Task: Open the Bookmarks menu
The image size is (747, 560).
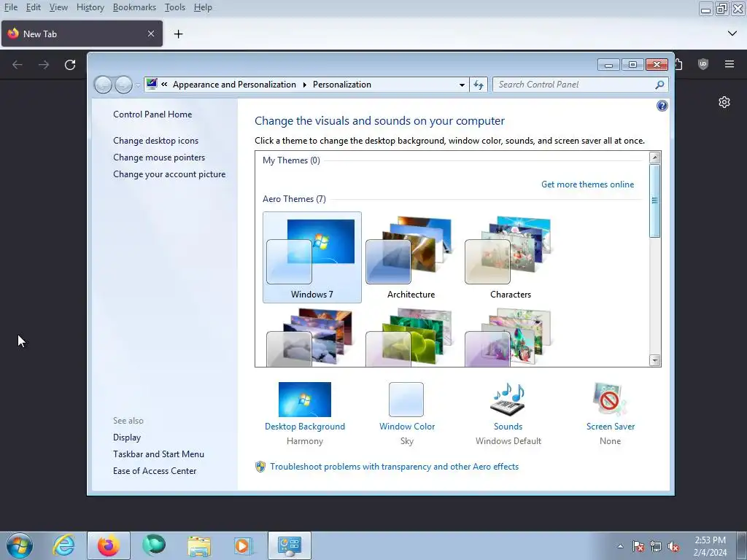Action: [x=134, y=7]
